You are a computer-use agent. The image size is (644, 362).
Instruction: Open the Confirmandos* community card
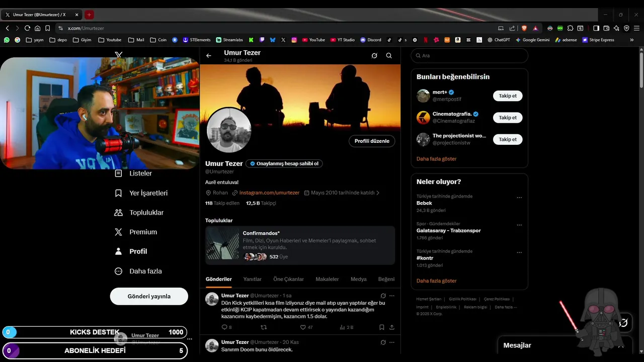300,245
